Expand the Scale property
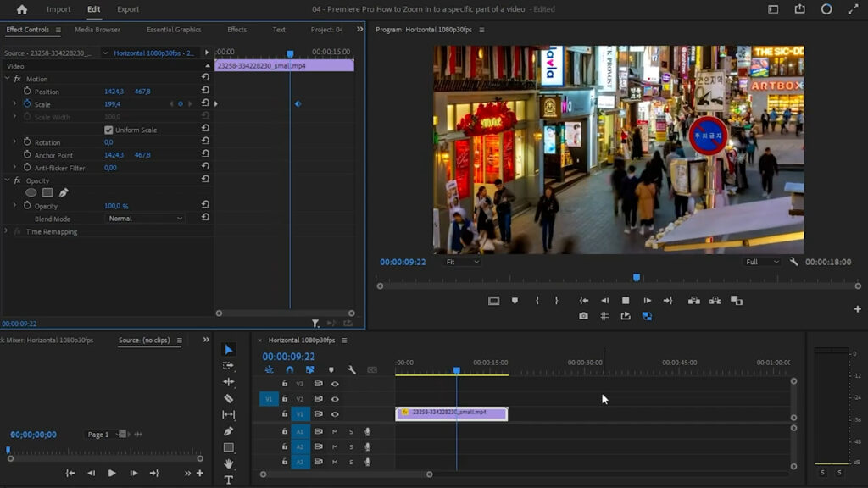868x488 pixels. [14, 103]
